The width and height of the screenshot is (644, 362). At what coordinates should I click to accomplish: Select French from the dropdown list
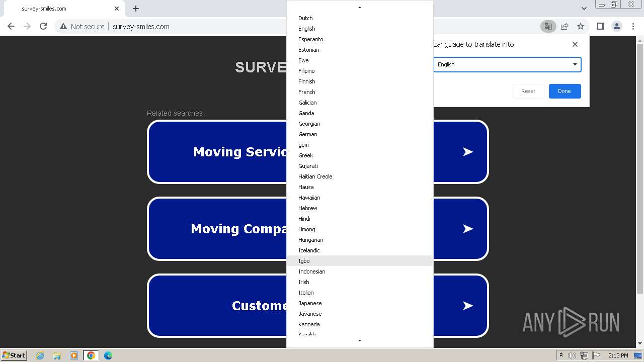[360, 92]
